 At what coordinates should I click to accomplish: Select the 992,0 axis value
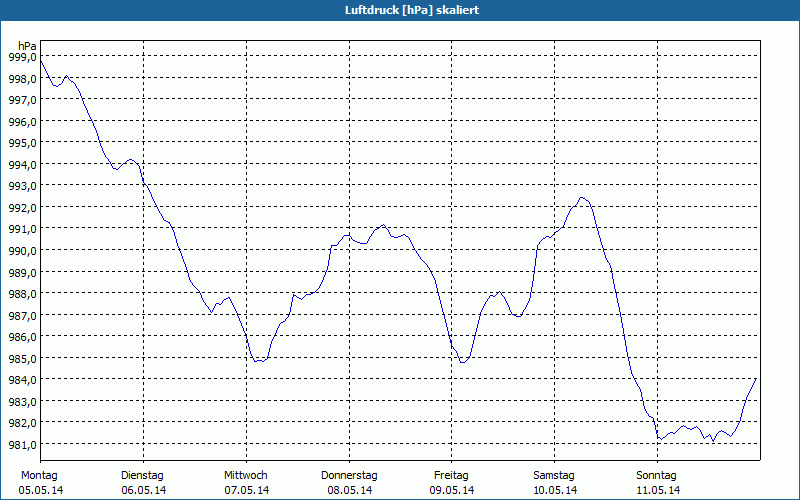point(22,208)
